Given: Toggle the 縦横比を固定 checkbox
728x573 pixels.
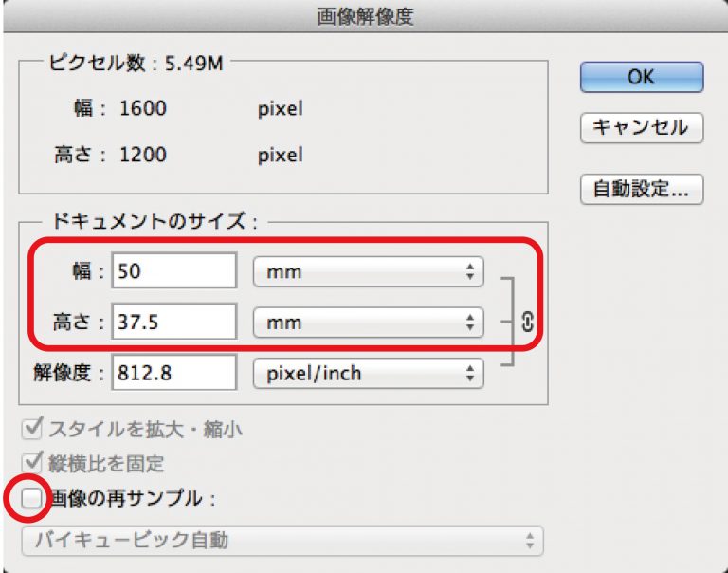Looking at the screenshot, I should click(32, 462).
